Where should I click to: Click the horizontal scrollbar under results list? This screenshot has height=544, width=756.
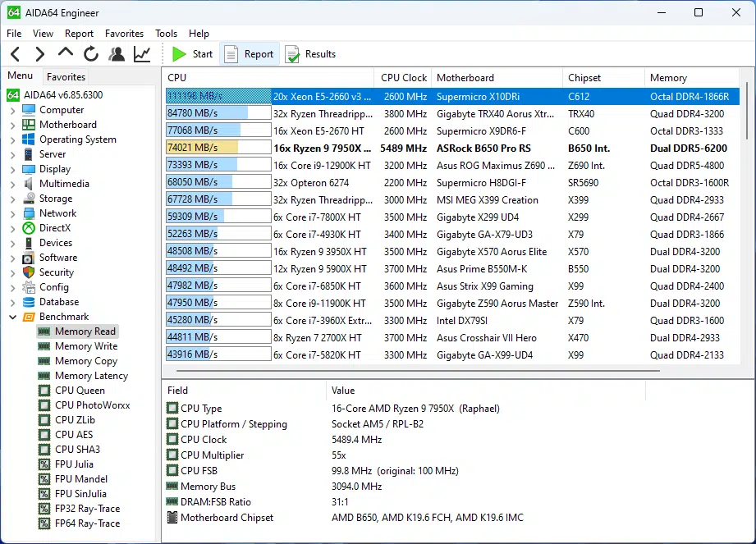click(x=418, y=371)
